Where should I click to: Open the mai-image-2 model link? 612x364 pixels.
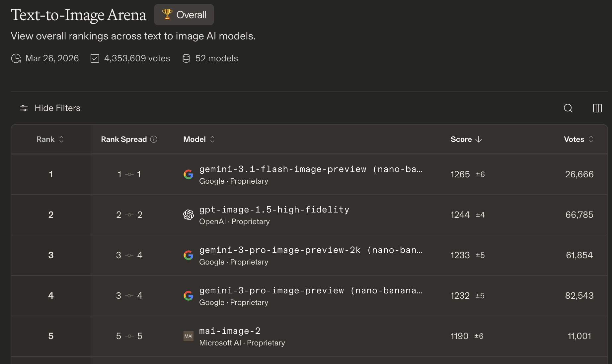[230, 331]
